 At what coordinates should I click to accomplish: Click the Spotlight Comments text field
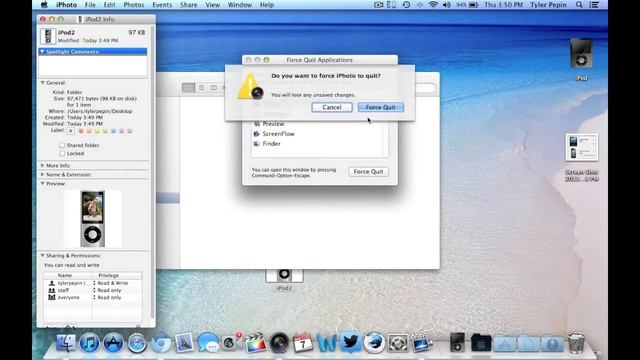click(93, 65)
